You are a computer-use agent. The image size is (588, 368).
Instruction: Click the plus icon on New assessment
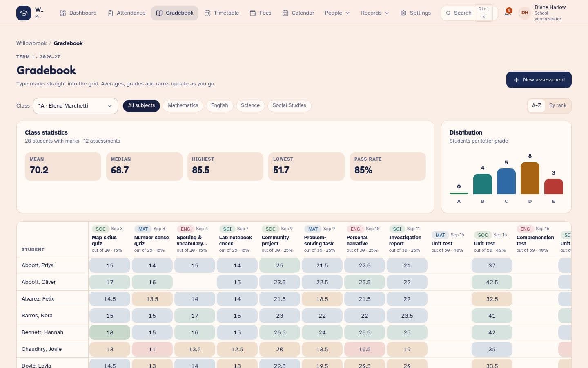coord(516,80)
